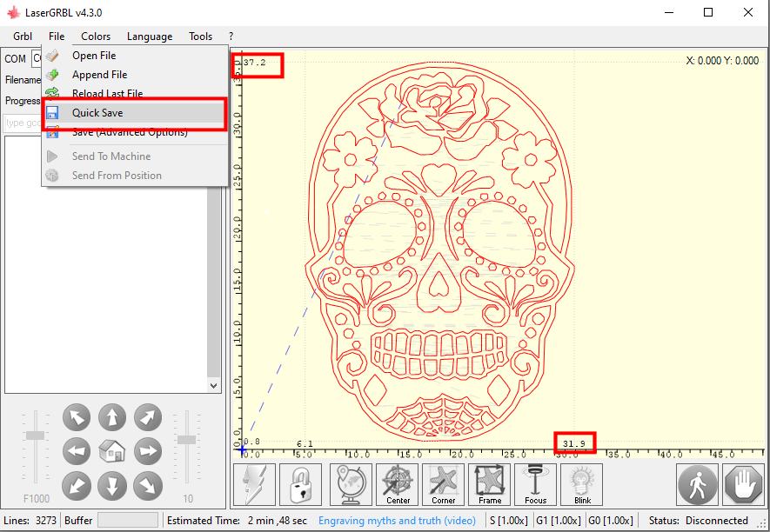Open the Engraving myths and truth video link

[397, 520]
